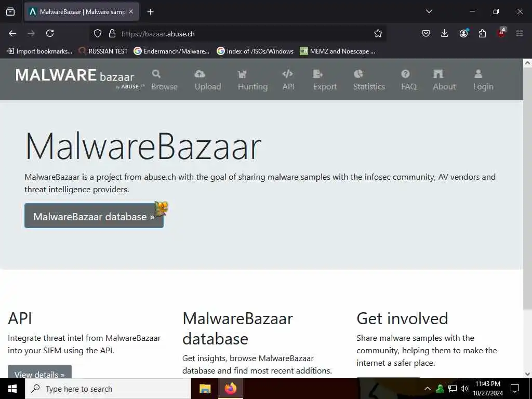
Task: Open the Browse nav item
Action: point(164,80)
